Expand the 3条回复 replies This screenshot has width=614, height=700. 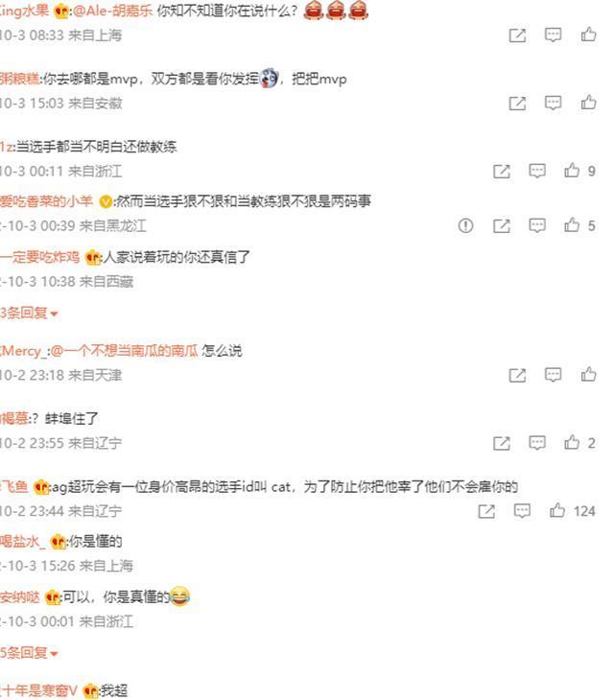(x=29, y=313)
